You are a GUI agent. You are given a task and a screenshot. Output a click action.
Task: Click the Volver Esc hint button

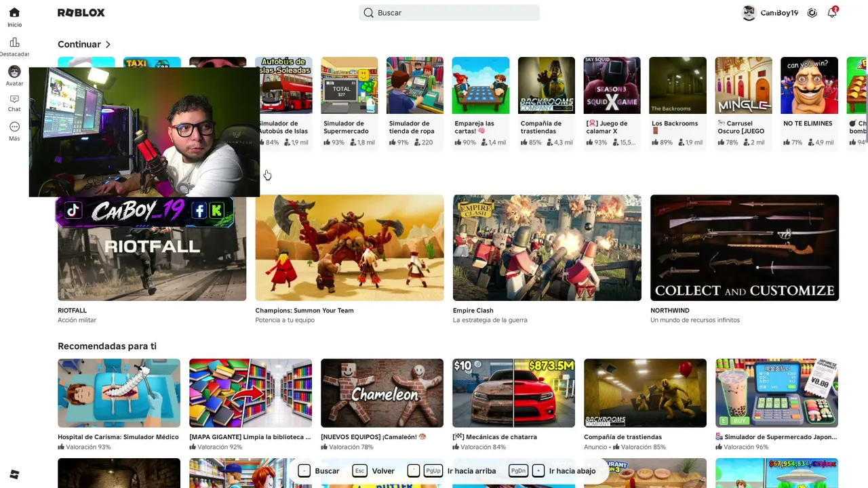[x=374, y=471]
